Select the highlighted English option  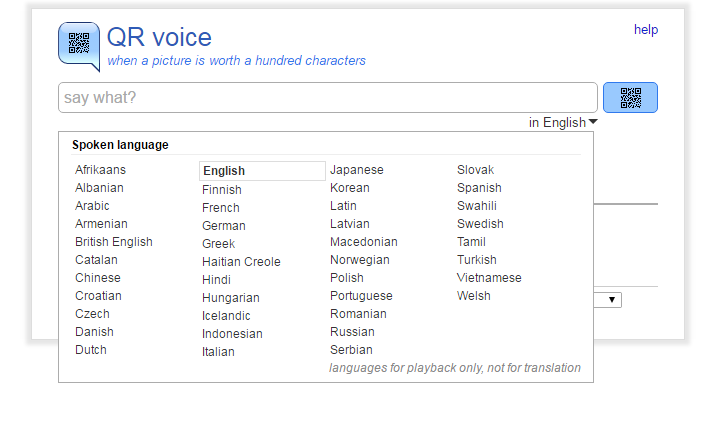[224, 171]
